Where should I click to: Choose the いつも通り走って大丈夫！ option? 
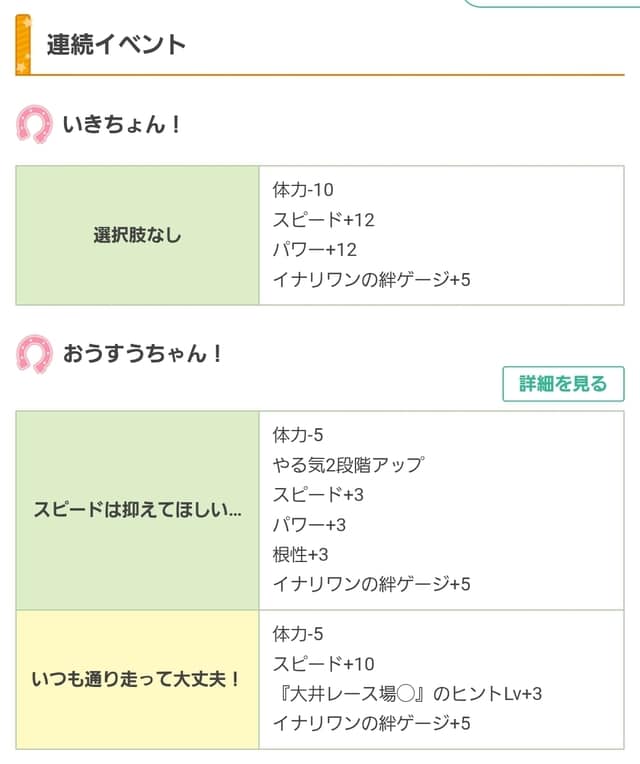click(x=138, y=679)
